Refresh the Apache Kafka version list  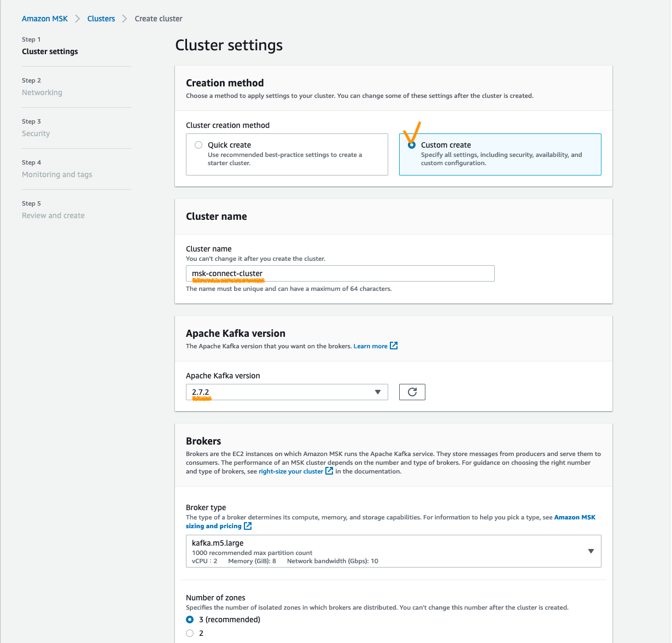point(412,392)
